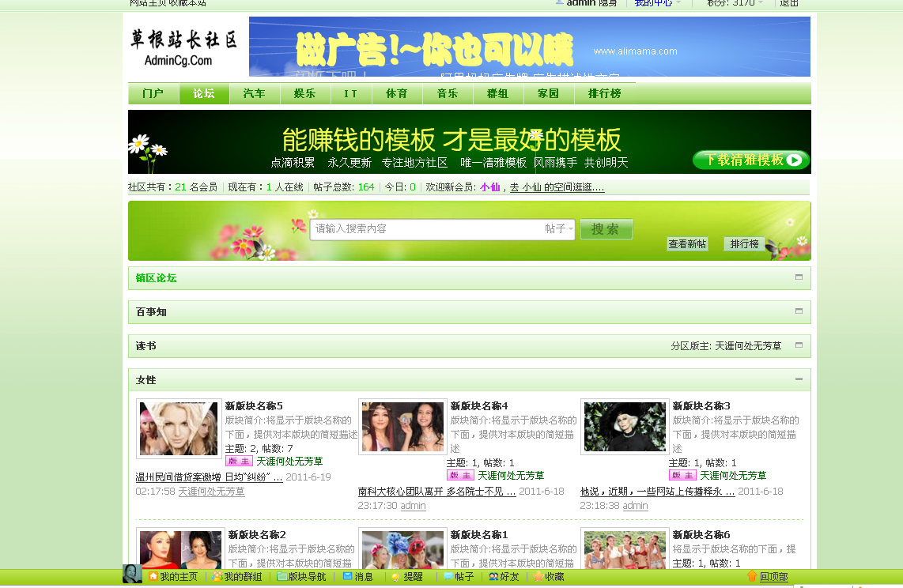903x588 pixels.
Task: Collapse the 镇区论坛 section panel
Action: pos(798,278)
